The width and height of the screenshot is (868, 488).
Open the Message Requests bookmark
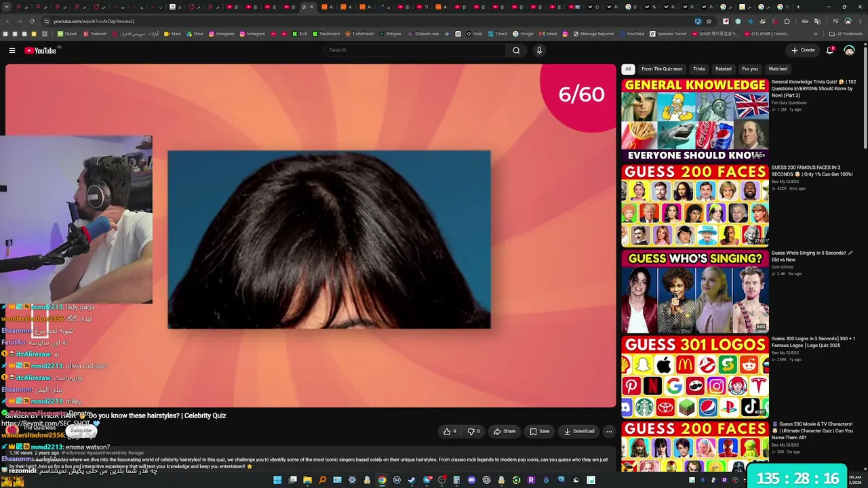[x=593, y=34]
